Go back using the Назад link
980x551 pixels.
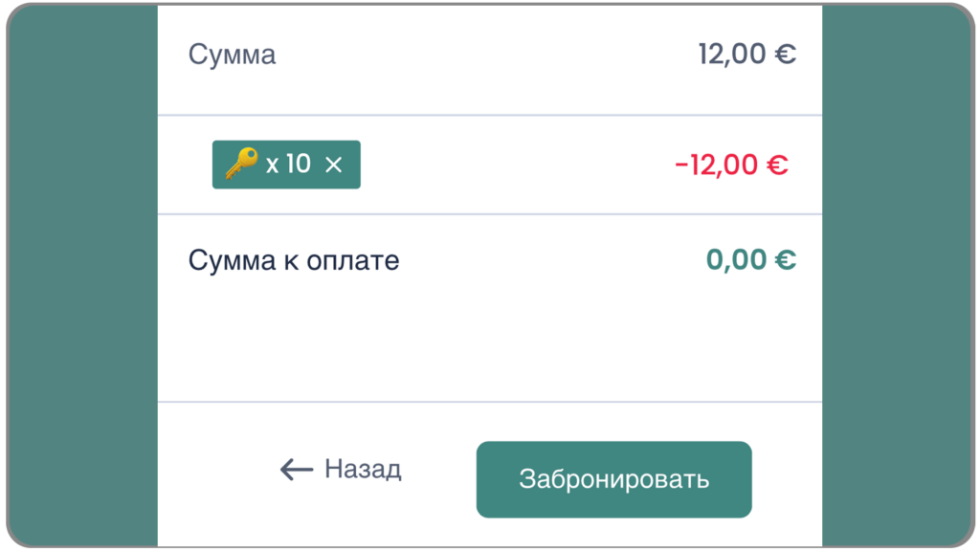click(363, 469)
